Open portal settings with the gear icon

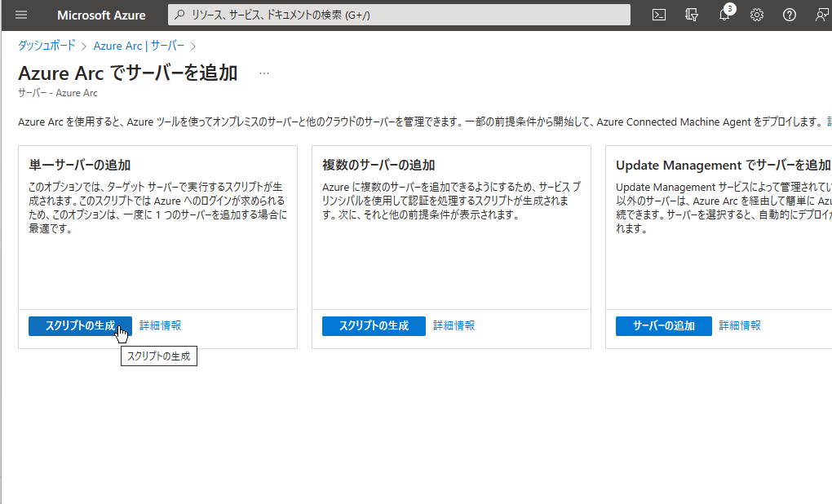pos(757,15)
